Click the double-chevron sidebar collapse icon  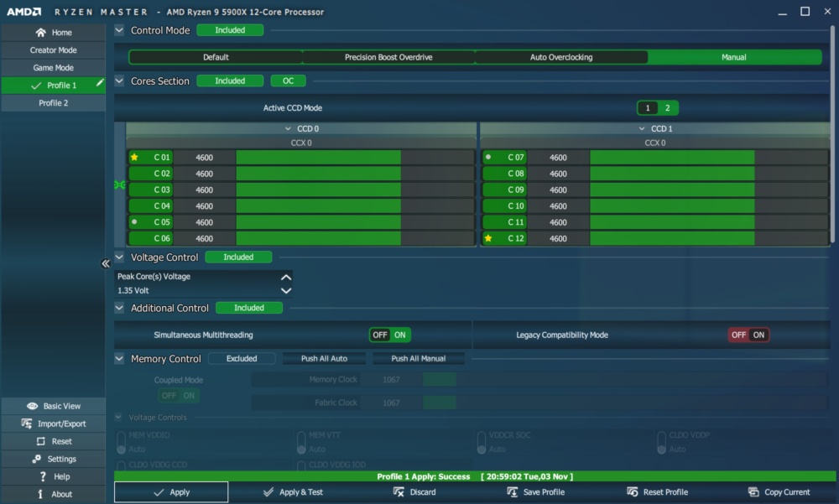pos(106,263)
